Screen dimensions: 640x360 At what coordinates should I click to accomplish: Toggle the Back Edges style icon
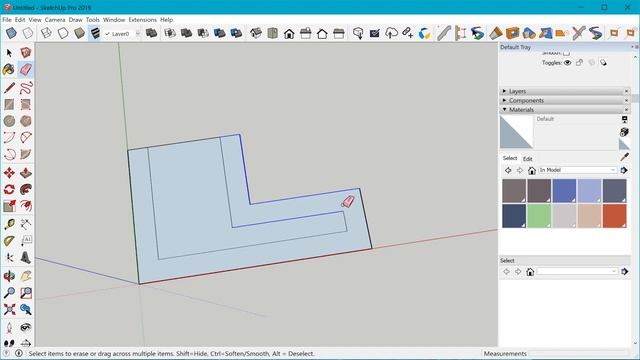click(x=28, y=33)
